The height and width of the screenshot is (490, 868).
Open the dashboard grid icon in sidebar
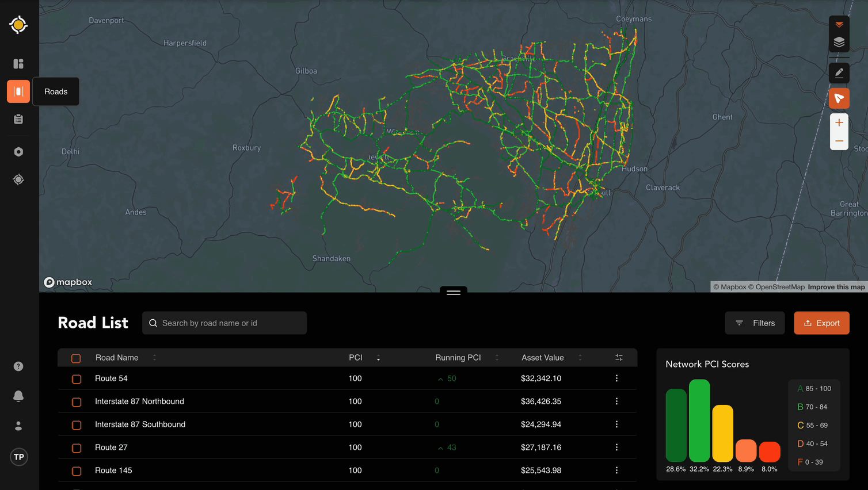click(x=18, y=64)
